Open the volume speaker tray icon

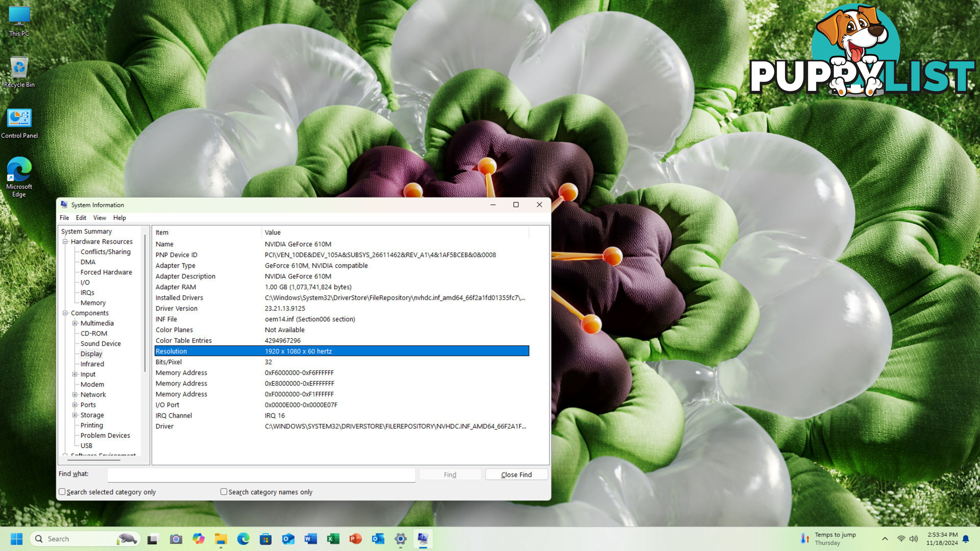tap(913, 539)
